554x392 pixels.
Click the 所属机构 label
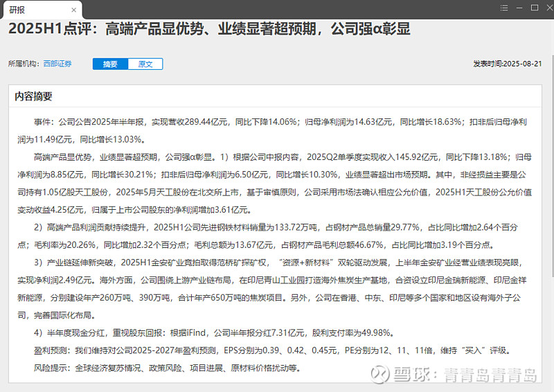tap(24, 64)
